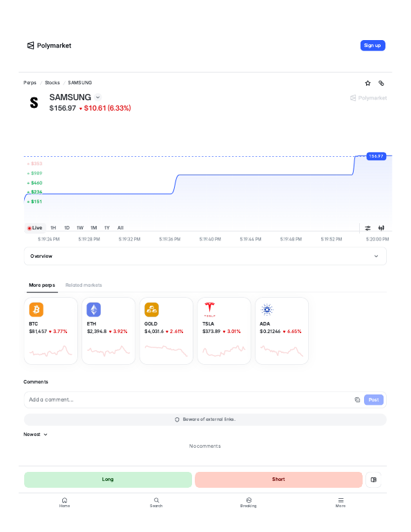Viewport: 411px width, 532px height.
Task: Switch to candlestick chart icon
Action: [x=381, y=228]
